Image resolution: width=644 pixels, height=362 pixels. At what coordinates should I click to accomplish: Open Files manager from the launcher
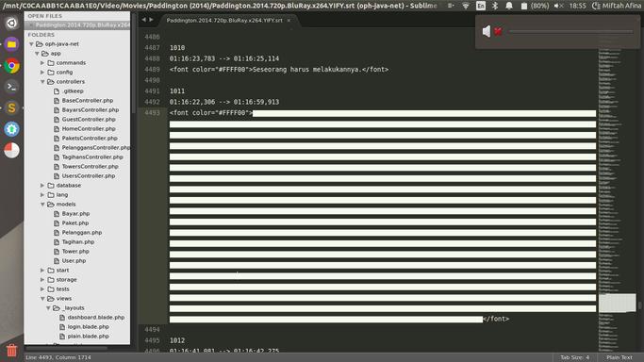[11, 44]
